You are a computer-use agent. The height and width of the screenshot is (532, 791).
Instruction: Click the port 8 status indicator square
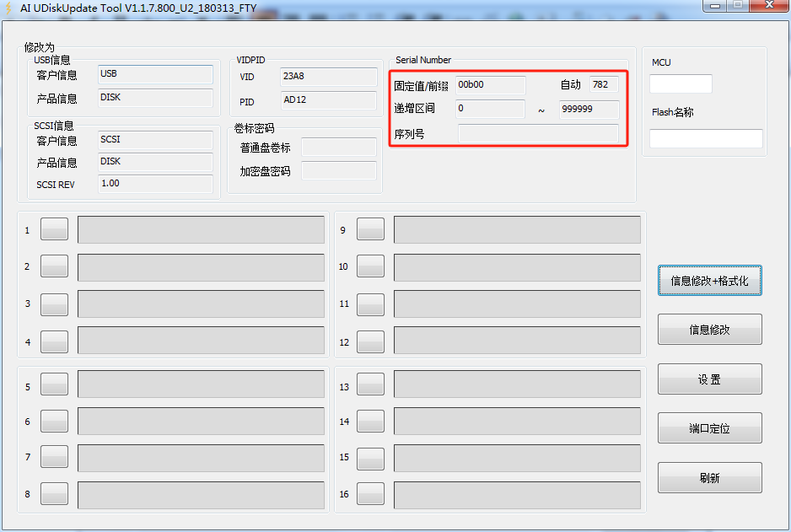[x=53, y=494]
